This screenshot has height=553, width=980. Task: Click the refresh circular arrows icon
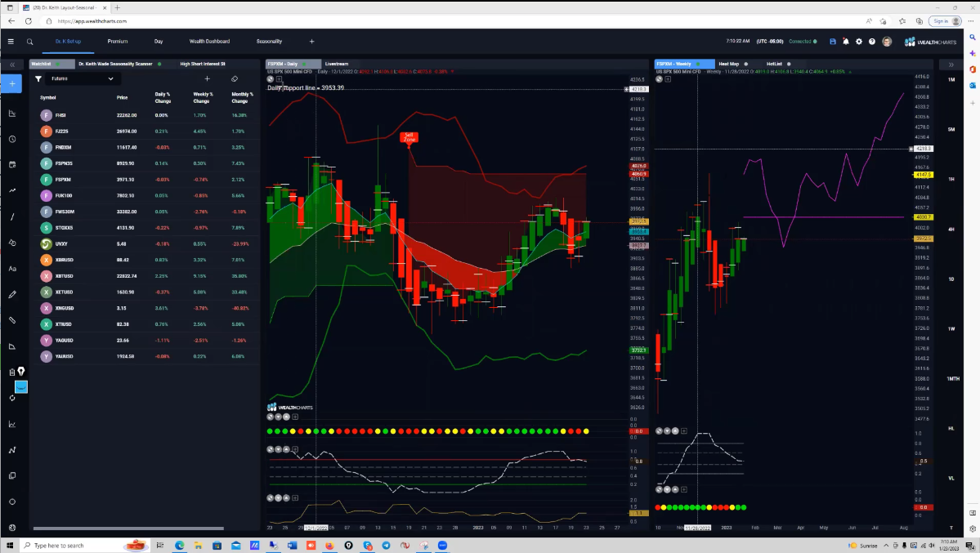click(12, 398)
